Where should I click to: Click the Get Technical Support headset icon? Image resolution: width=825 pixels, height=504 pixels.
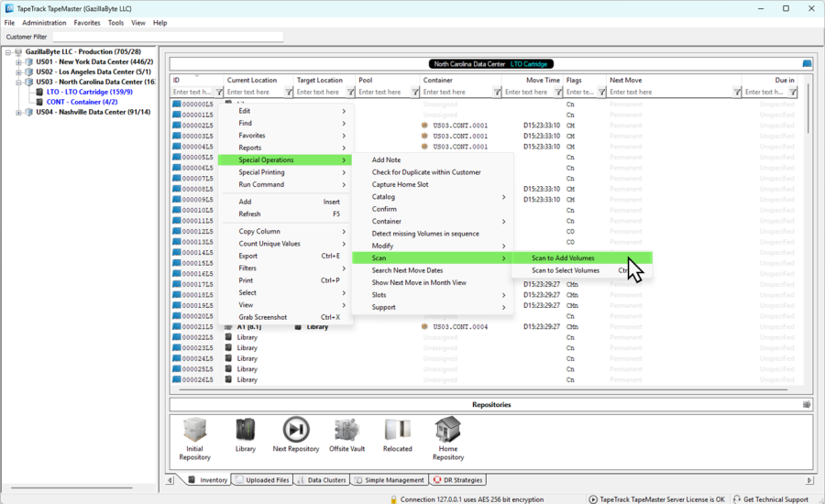click(737, 499)
